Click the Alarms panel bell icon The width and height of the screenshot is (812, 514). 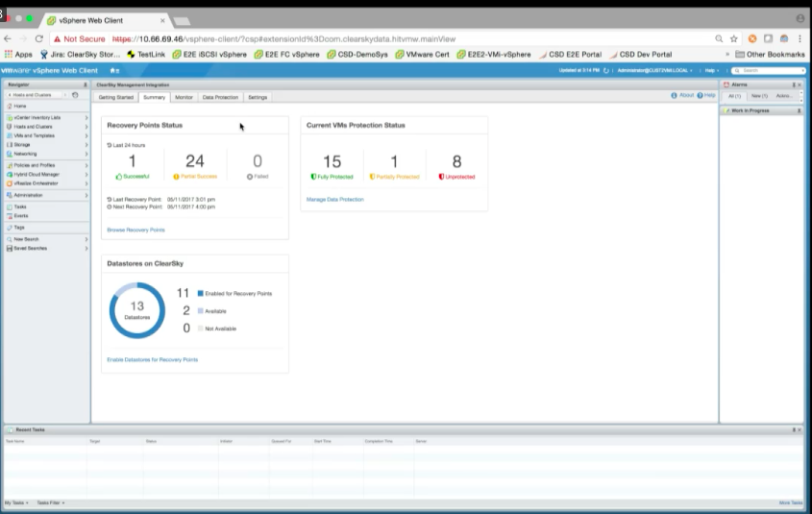tap(726, 85)
